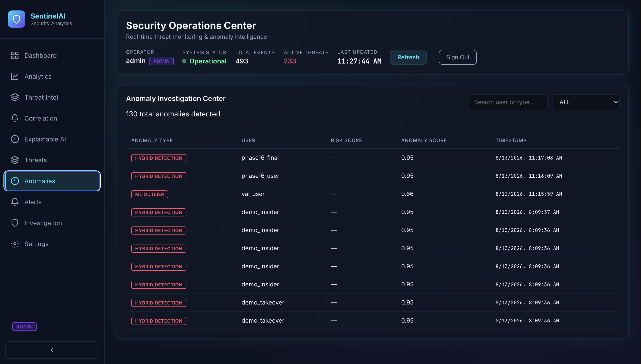
Task: Open Dashboard in the sidebar
Action: pyautogui.click(x=52, y=56)
